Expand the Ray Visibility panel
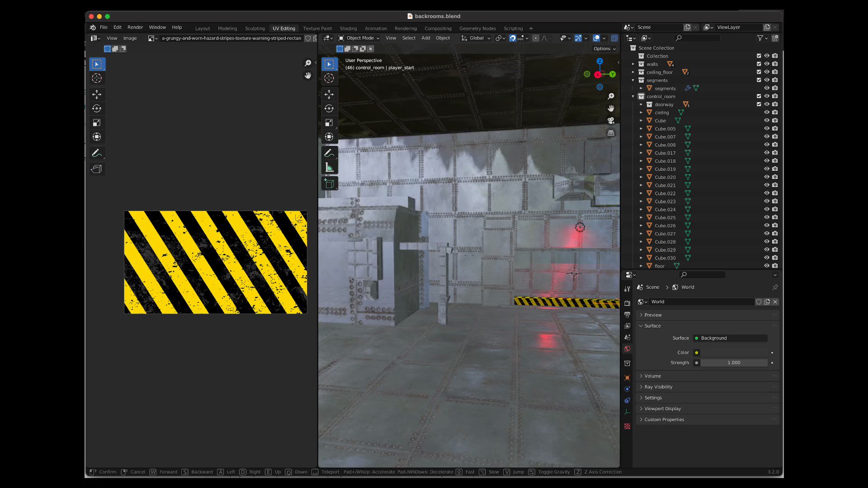868x488 pixels. coord(658,387)
